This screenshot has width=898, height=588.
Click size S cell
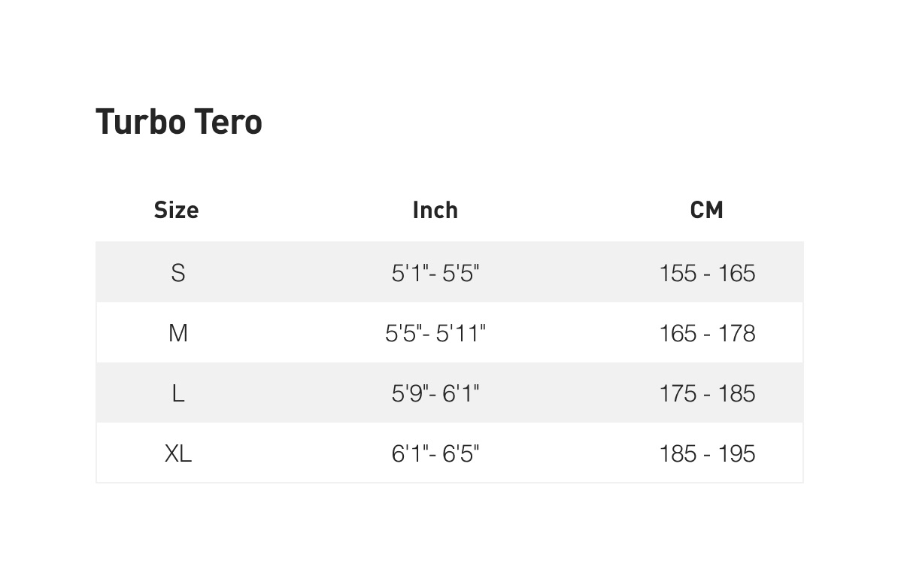click(x=178, y=273)
